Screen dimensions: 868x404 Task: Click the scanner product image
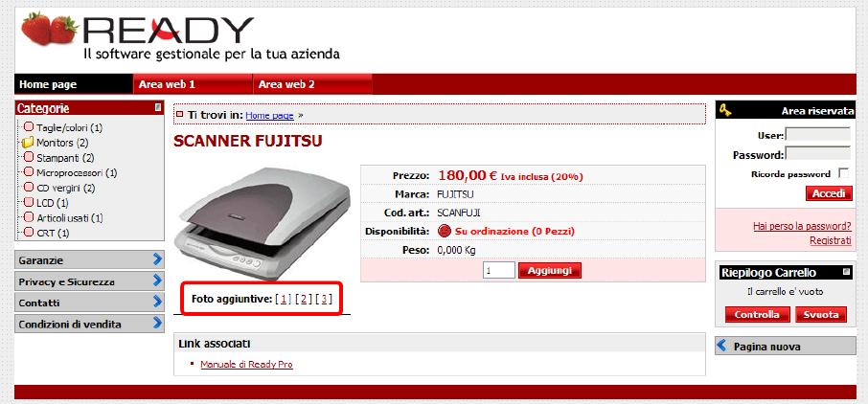coord(263,224)
